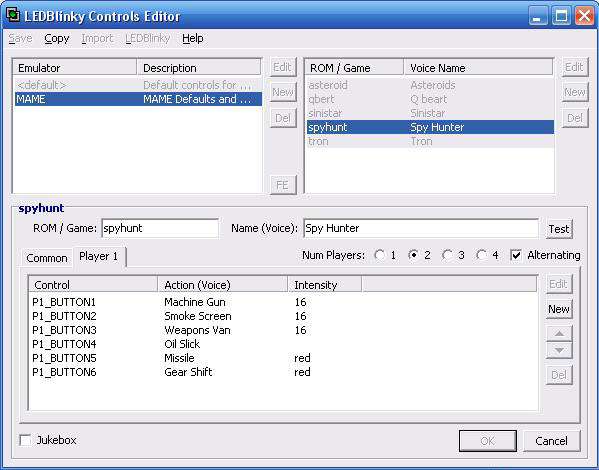Click Edit button beside ROM / Game list
This screenshot has height=470, width=599.
coord(575,67)
